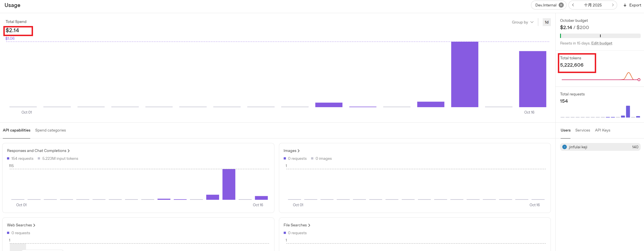Screen dimensions: 644x251
Task: Open the Group by dropdown
Action: (522, 22)
